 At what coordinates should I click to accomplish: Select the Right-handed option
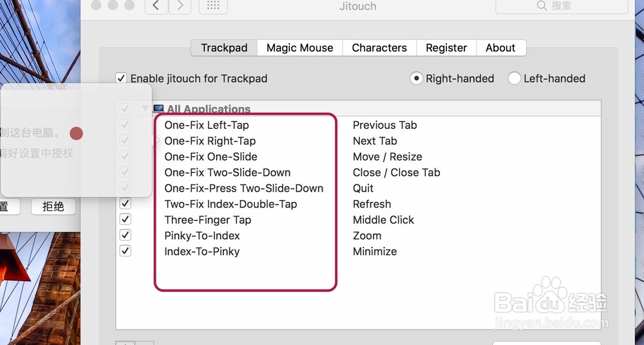[x=417, y=79]
